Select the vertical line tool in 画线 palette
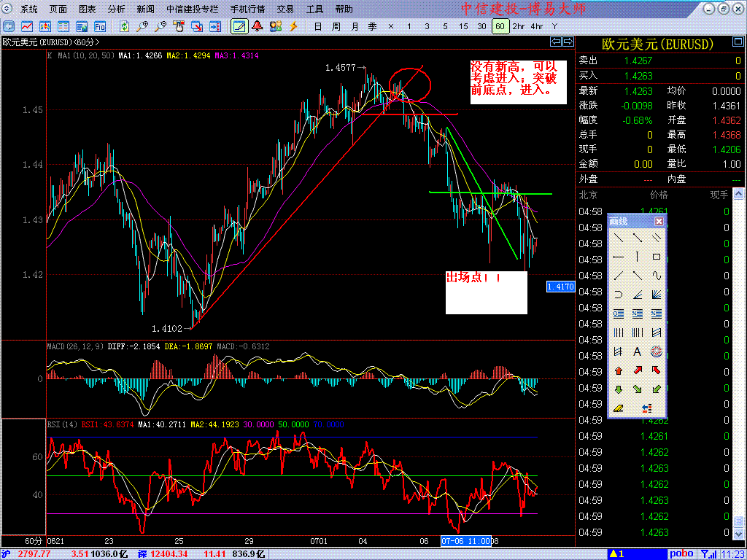The height and width of the screenshot is (560, 747). pyautogui.click(x=637, y=257)
